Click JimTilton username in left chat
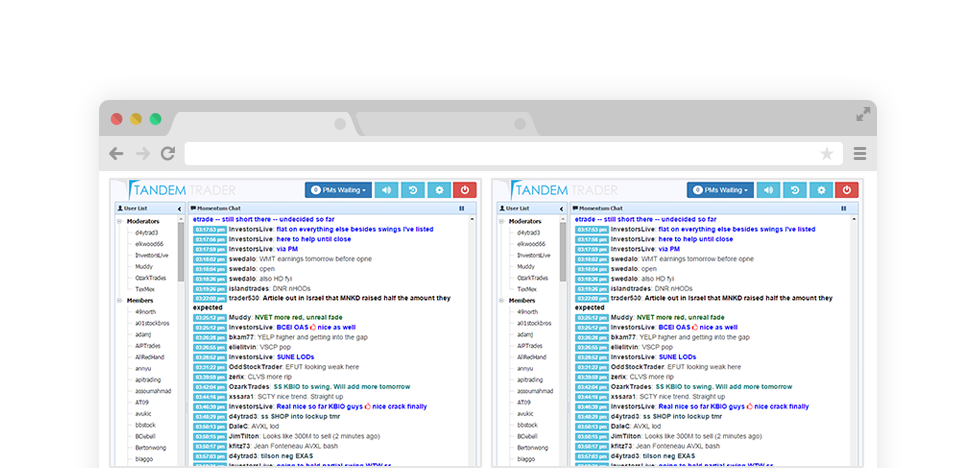 point(243,436)
